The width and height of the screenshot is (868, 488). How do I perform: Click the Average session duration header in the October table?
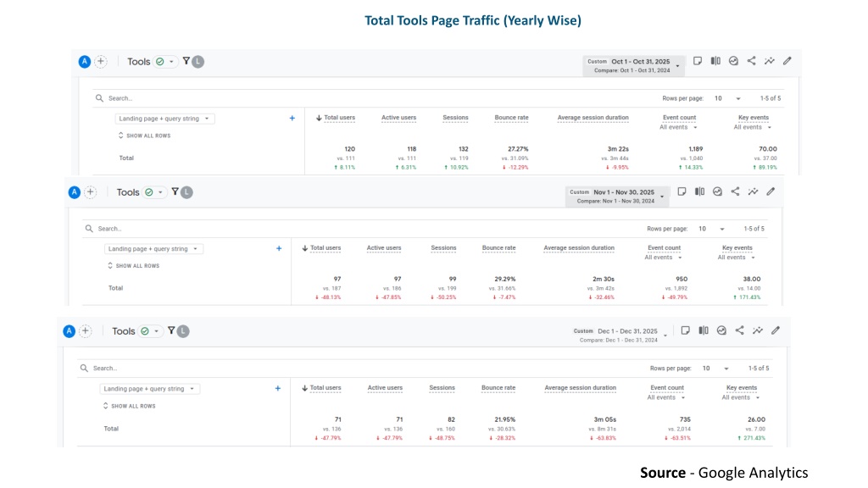[593, 118]
